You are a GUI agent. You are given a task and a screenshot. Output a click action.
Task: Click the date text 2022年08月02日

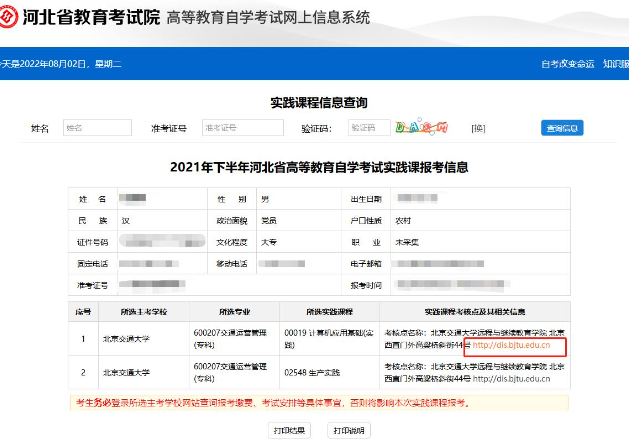click(53, 64)
